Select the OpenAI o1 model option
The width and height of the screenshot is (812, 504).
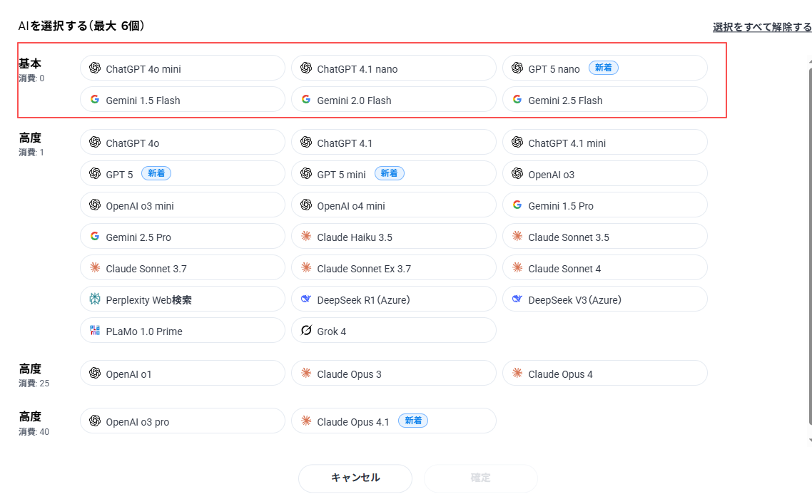182,374
